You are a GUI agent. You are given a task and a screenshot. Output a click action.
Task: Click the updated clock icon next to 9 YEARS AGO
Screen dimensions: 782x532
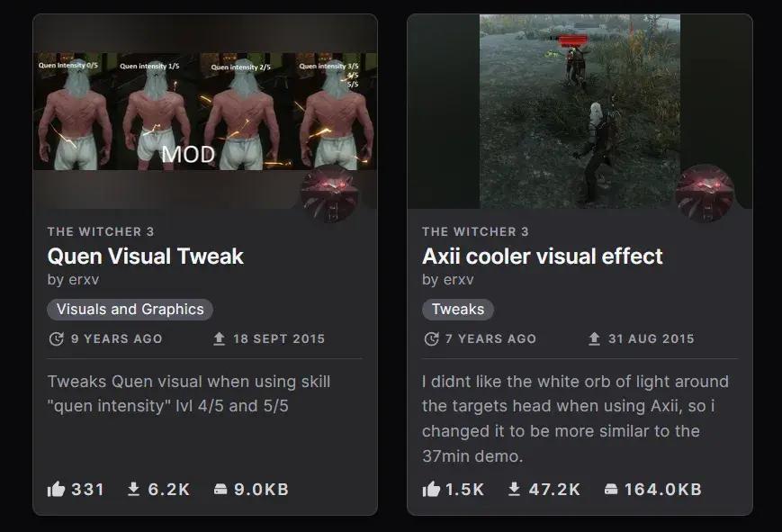tap(57, 338)
